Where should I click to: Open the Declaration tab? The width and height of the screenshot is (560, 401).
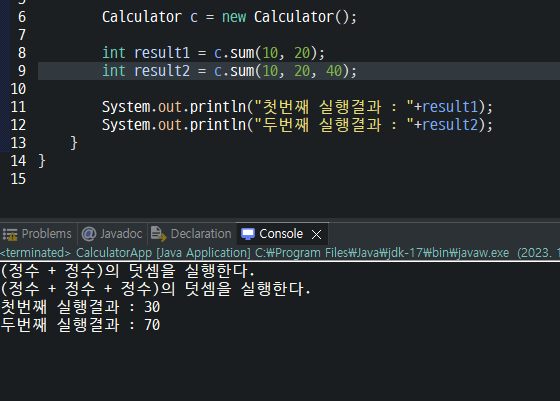[192, 234]
